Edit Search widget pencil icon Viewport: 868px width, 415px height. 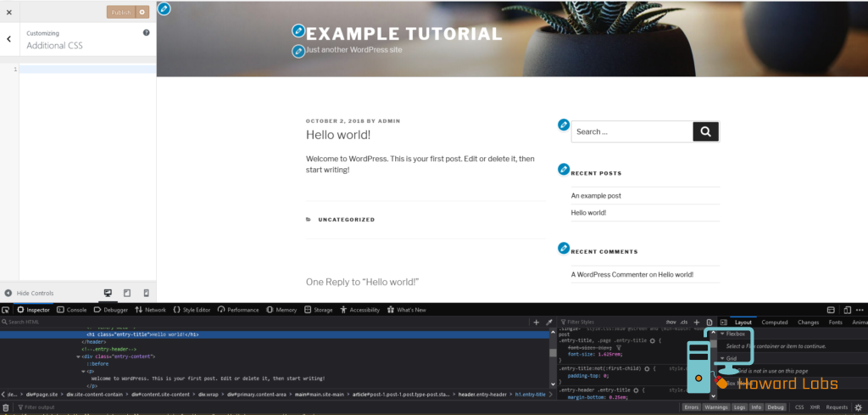[564, 125]
